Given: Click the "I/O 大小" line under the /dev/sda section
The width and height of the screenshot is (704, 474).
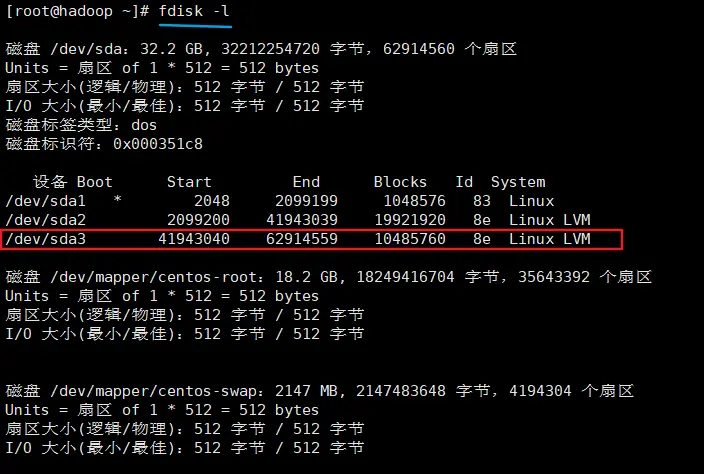Looking at the screenshot, I should [x=185, y=106].
